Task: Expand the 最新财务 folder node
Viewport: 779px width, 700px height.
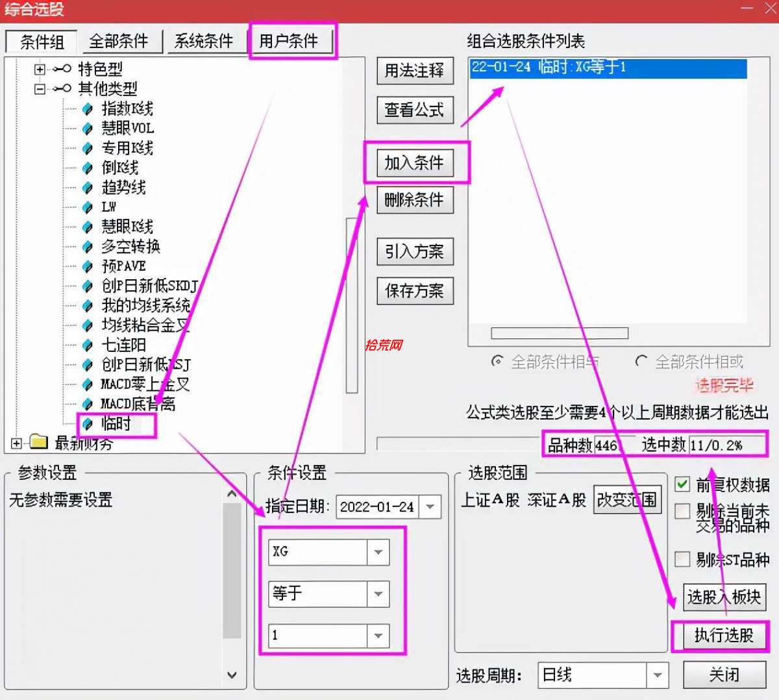Action: pos(16,443)
